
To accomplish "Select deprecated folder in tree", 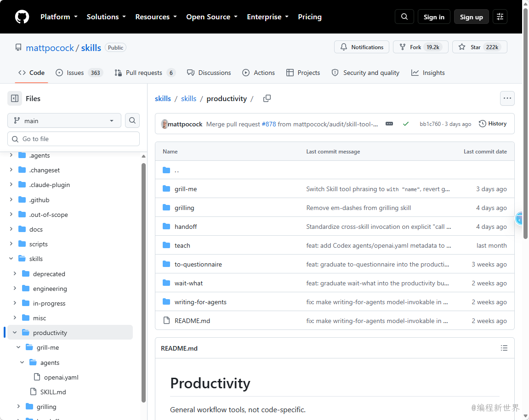I will (x=49, y=273).
